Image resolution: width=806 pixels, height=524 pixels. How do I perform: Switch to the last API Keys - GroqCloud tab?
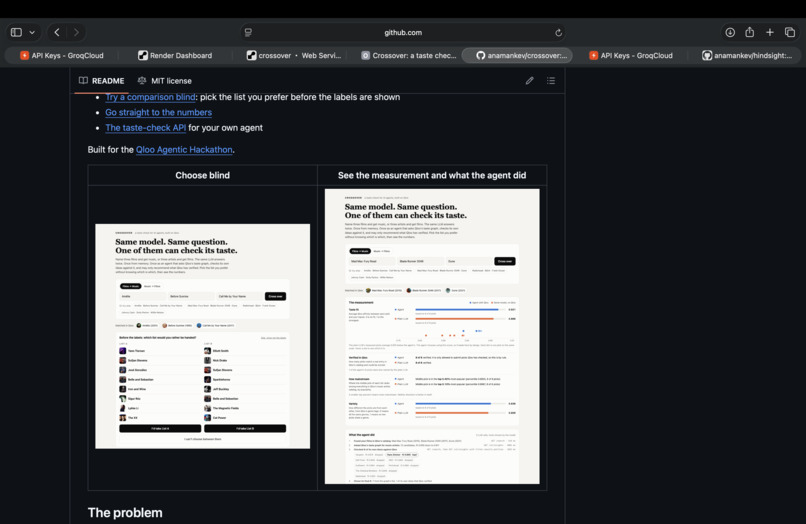pyautogui.click(x=631, y=56)
